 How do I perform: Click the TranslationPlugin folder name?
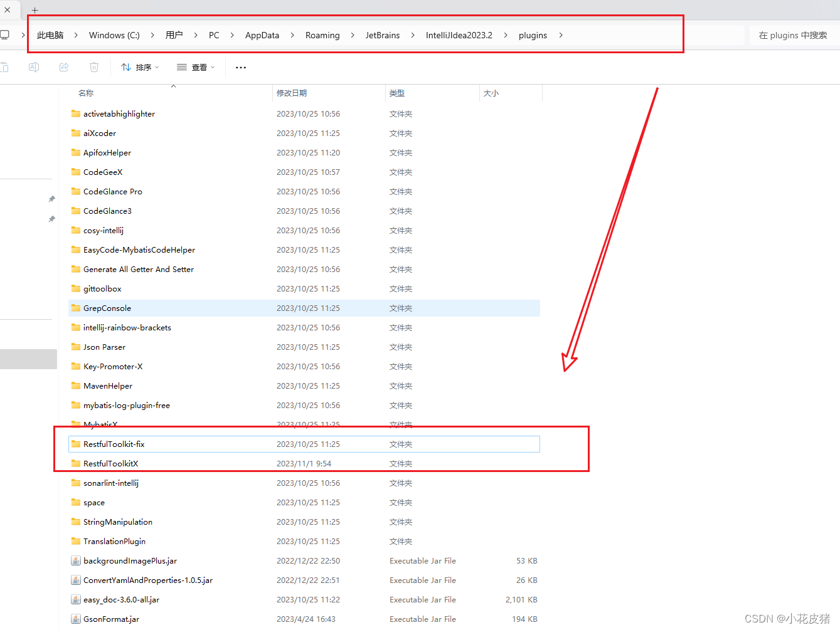point(114,541)
